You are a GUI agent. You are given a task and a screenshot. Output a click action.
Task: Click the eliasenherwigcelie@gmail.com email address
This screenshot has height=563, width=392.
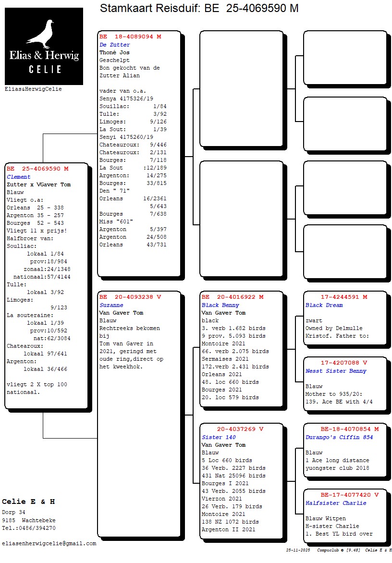pos(49,543)
